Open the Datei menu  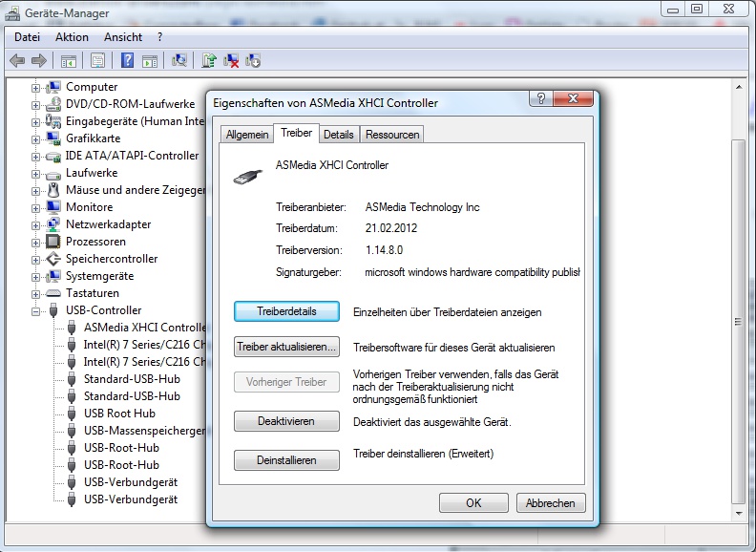[x=27, y=37]
